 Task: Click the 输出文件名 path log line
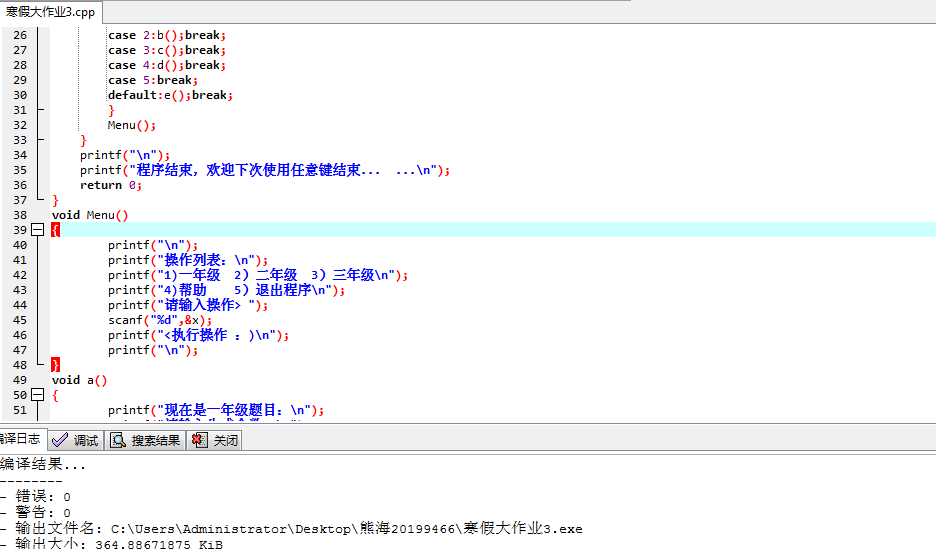[291, 528]
